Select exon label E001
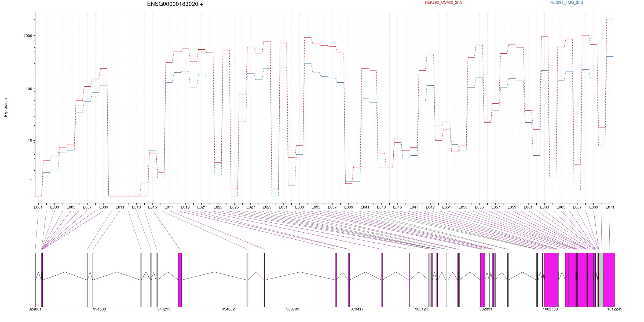644x322 pixels. 38,207
